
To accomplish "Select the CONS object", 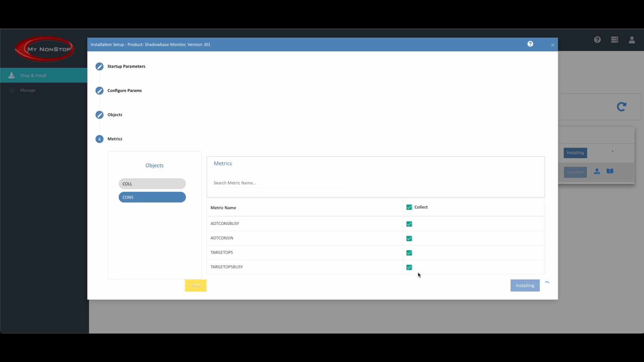I will (152, 197).
